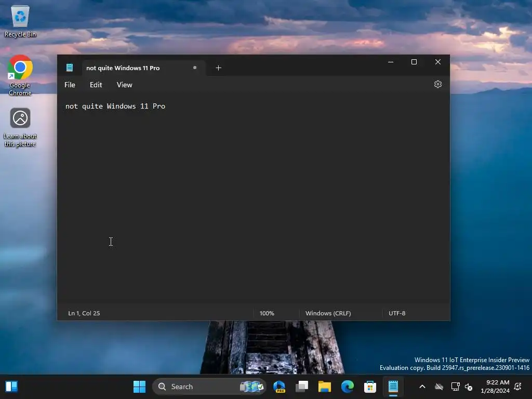The image size is (532, 399).
Task: Open File Explorer from taskbar
Action: click(x=325, y=387)
